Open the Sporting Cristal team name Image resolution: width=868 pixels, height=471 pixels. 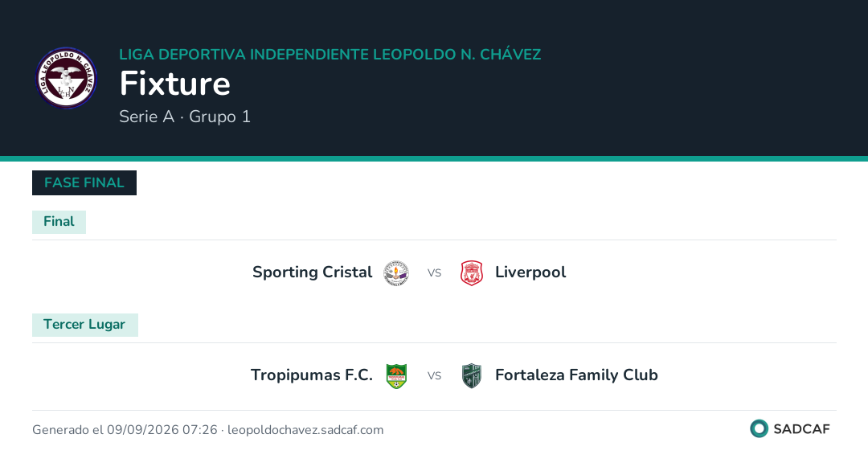click(x=312, y=272)
